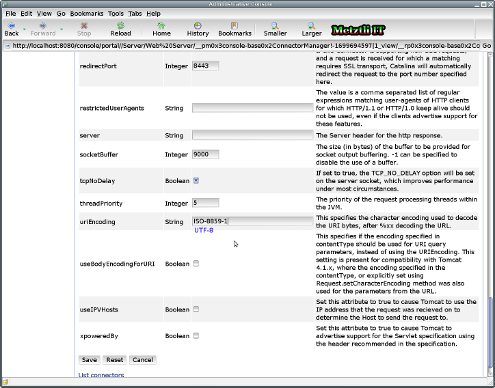Click the redirectPort attribute label
495x388 pixels.
pyautogui.click(x=98, y=66)
